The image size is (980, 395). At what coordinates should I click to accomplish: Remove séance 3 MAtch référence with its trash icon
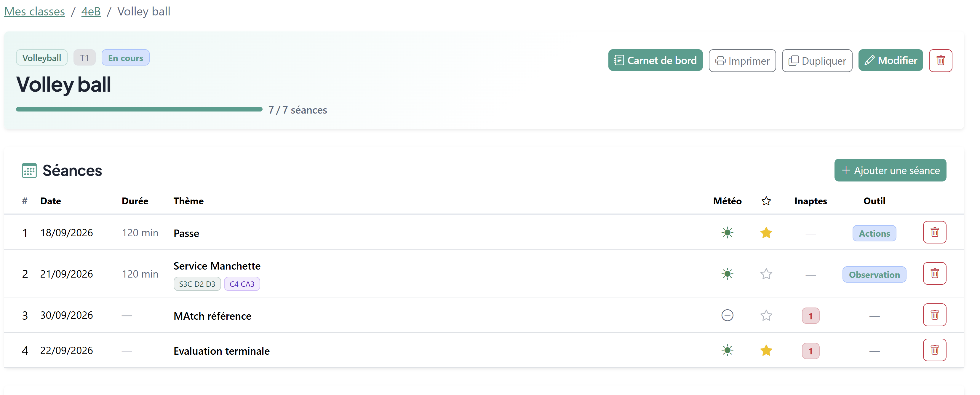(x=934, y=315)
